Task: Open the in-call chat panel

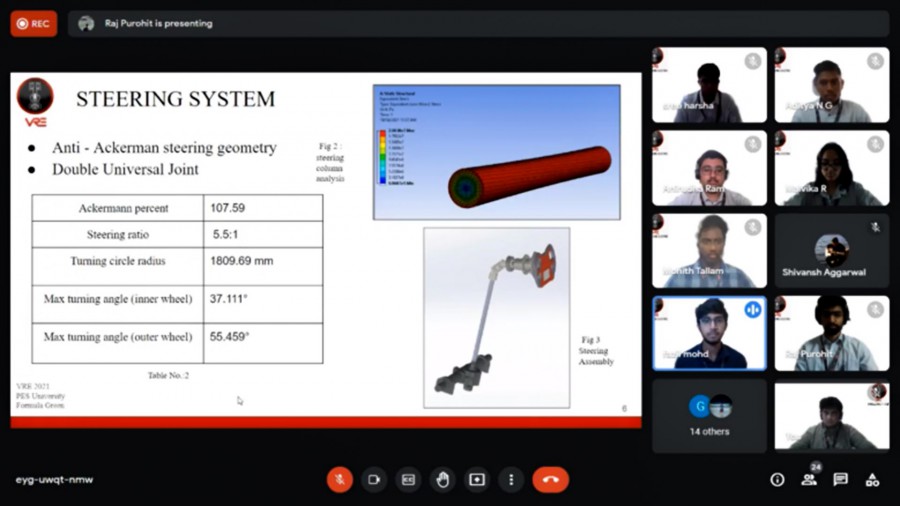Action: point(841,480)
